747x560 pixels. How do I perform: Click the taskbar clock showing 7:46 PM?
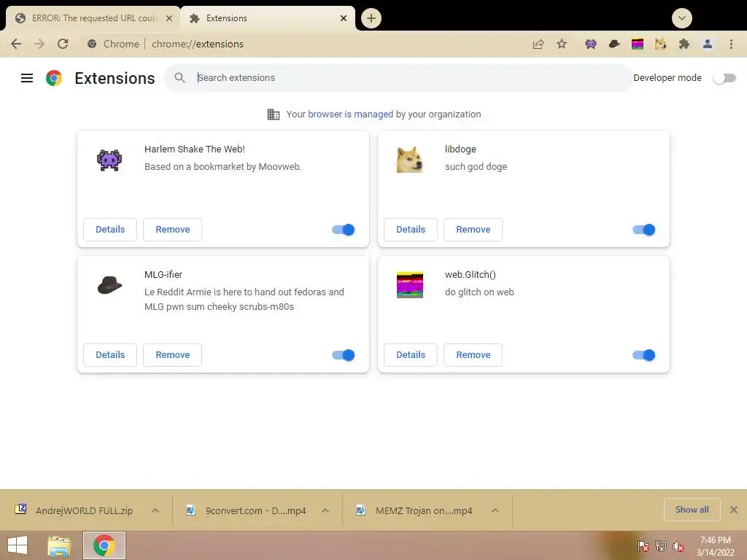click(x=715, y=546)
